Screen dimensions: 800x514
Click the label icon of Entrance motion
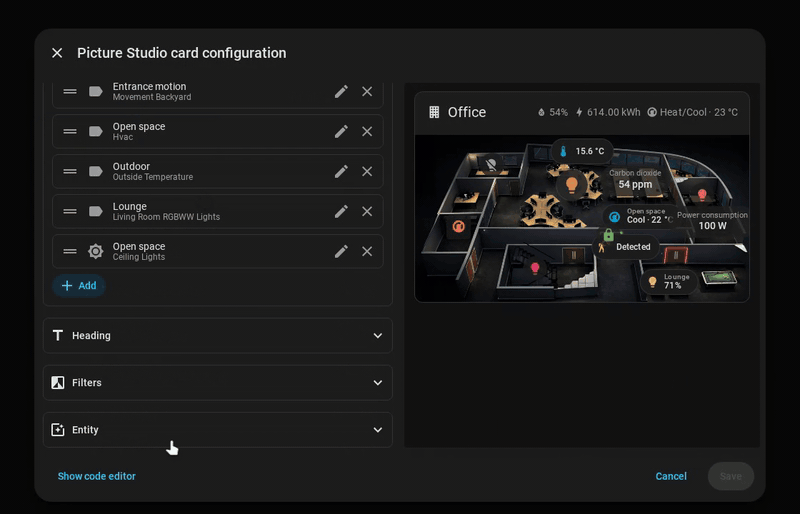click(95, 91)
